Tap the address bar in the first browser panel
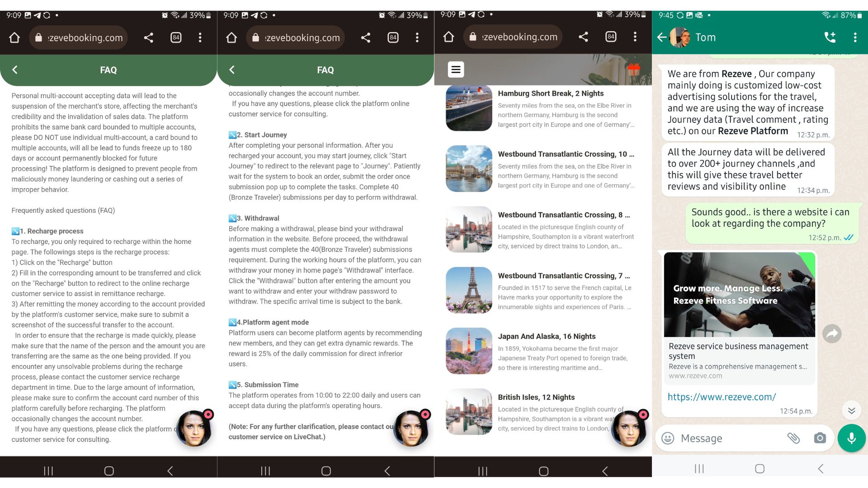Viewport: 868px width, 488px height. coord(79,38)
